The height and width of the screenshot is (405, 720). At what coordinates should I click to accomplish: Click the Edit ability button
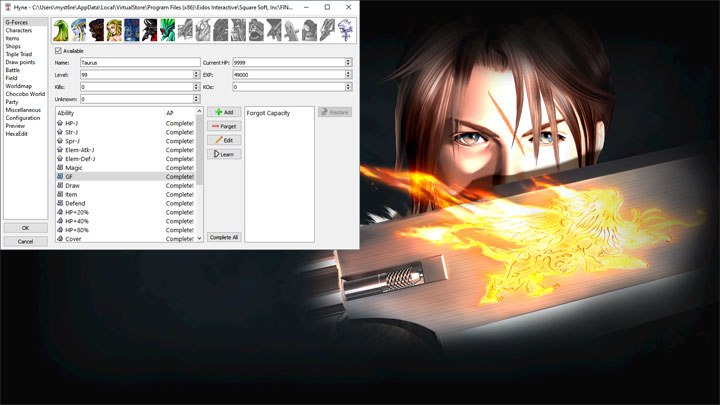(224, 140)
